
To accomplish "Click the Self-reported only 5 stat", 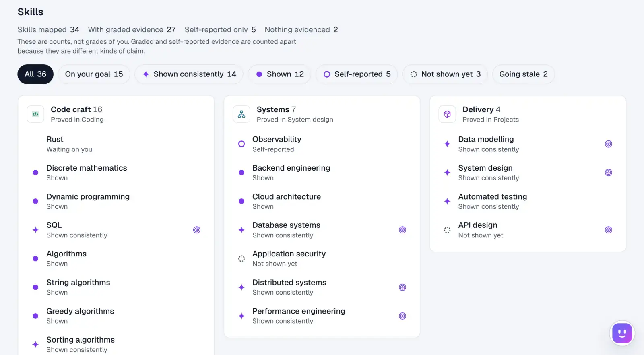I will [220, 29].
